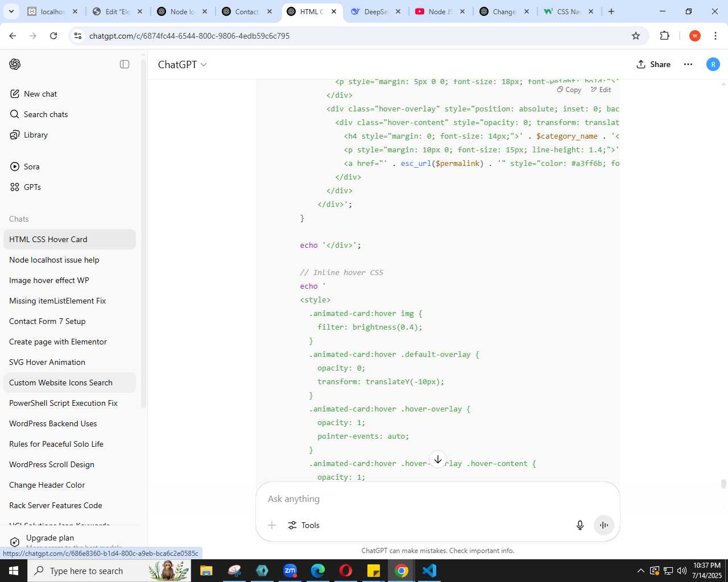728x582 pixels.
Task: Click the ChatGPT logo icon in sidebar
Action: pyautogui.click(x=15, y=64)
